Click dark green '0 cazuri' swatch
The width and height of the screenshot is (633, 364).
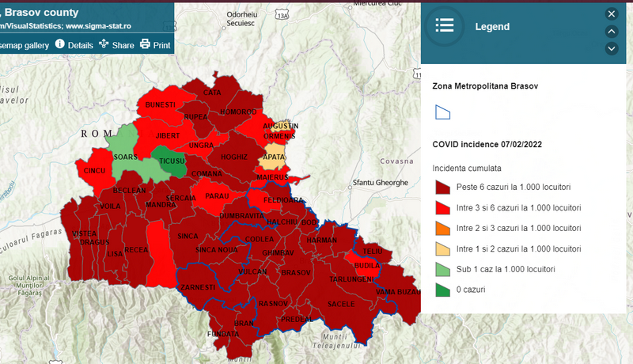coord(442,290)
